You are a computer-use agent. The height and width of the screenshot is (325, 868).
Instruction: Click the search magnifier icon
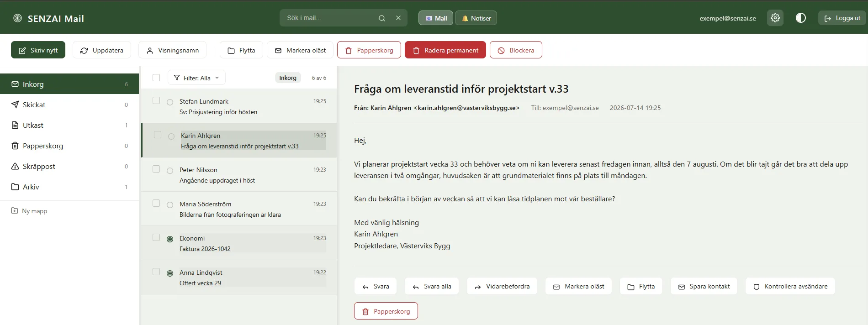(382, 18)
